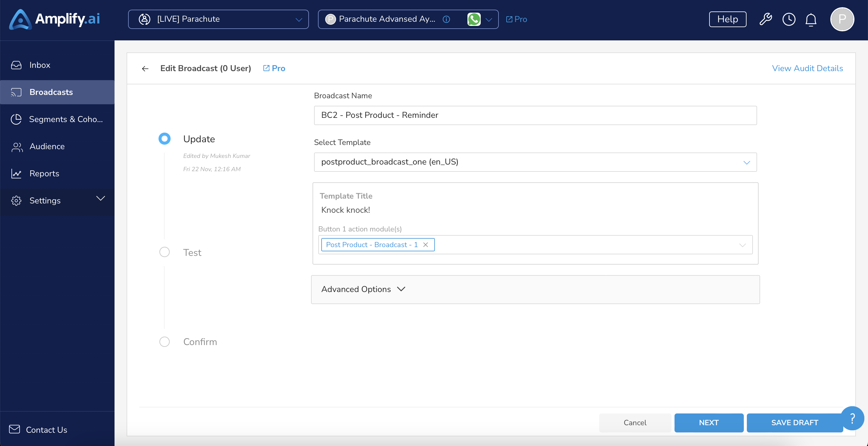Image resolution: width=868 pixels, height=446 pixels.
Task: Open the wrench tools icon
Action: click(x=766, y=19)
